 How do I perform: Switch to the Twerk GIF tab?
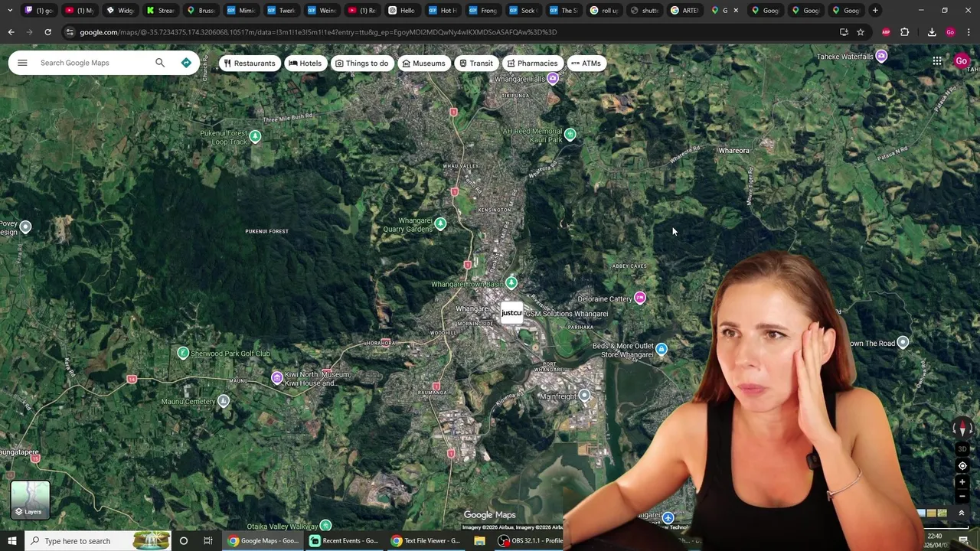tap(280, 10)
